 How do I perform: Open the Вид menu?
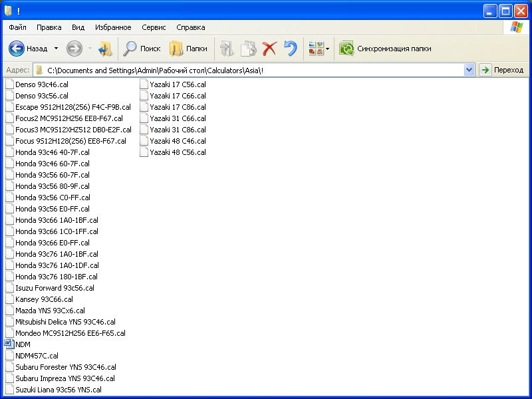(x=78, y=27)
